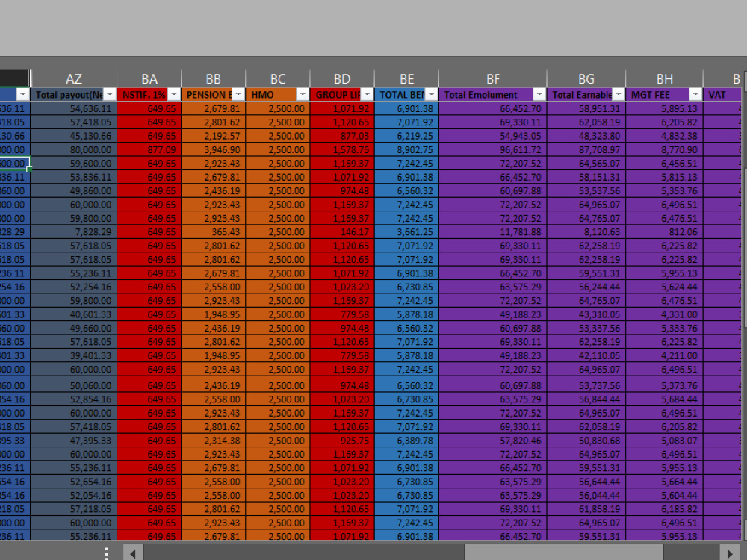Select cell with value 2,314.38
The image size is (747, 560).
point(214,441)
